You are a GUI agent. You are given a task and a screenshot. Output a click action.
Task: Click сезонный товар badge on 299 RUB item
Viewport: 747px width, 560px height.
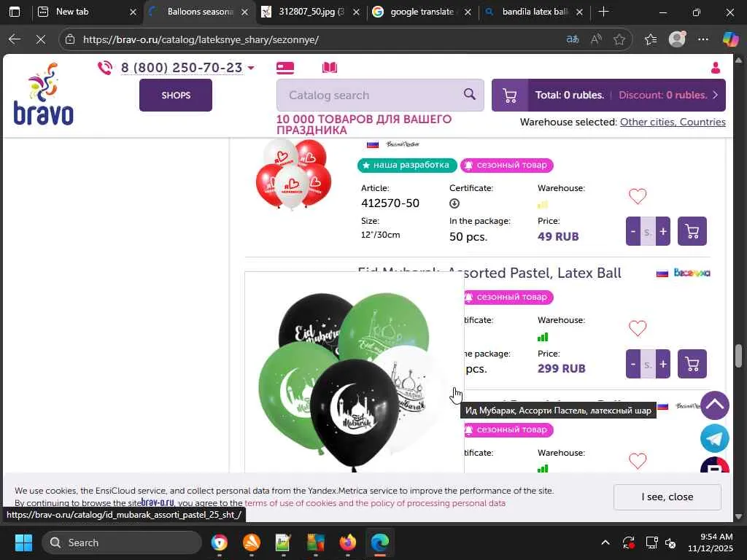[507, 297]
